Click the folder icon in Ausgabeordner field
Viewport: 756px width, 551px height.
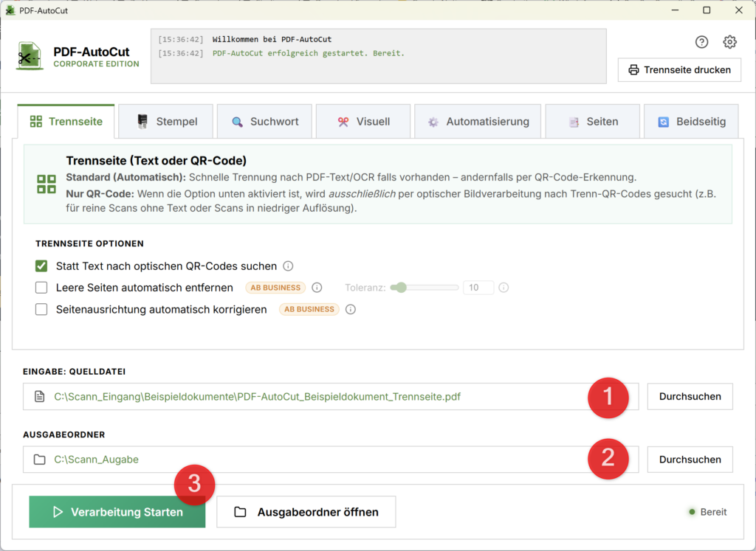[x=40, y=460]
